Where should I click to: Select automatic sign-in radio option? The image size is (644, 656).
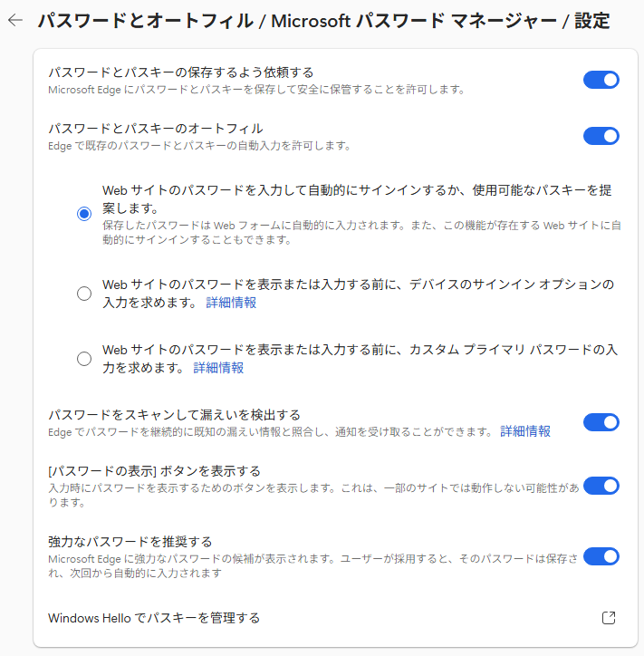(84, 214)
